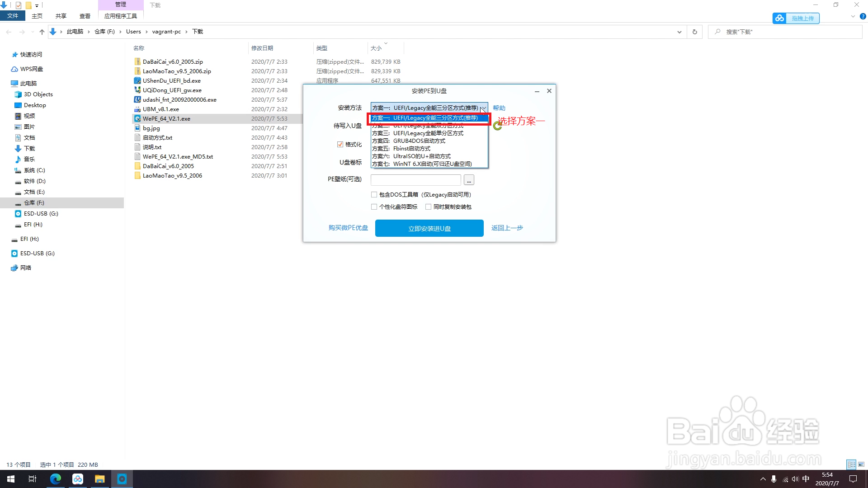Open the 查看 ribbon tab

85,16
